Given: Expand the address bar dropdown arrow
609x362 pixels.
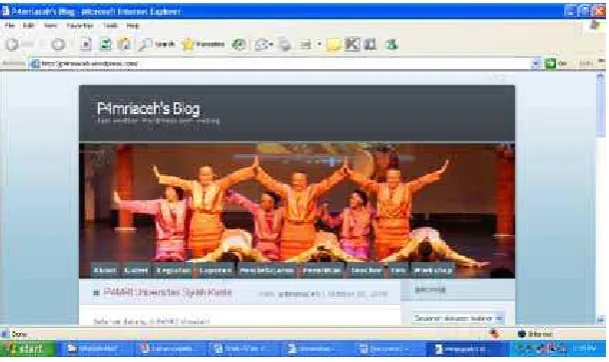Looking at the screenshot, I should tap(536, 63).
